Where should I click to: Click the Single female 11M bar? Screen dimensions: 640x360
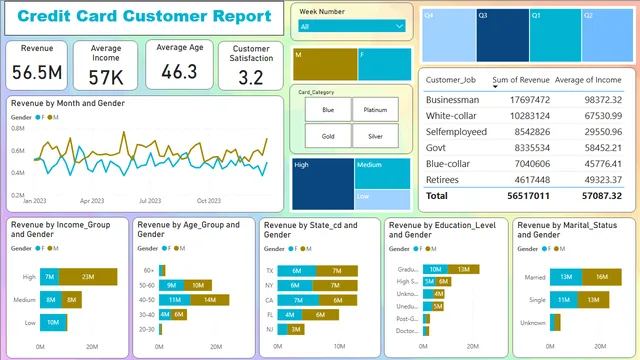564,300
